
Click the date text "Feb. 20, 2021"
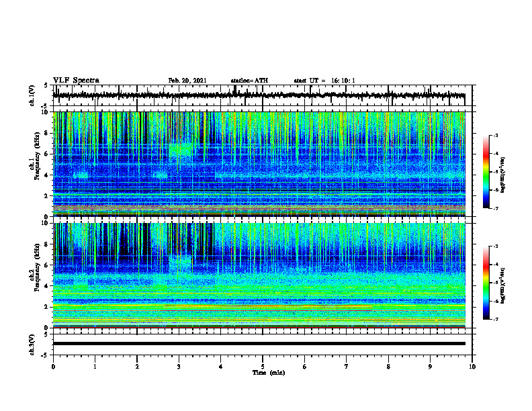point(187,81)
